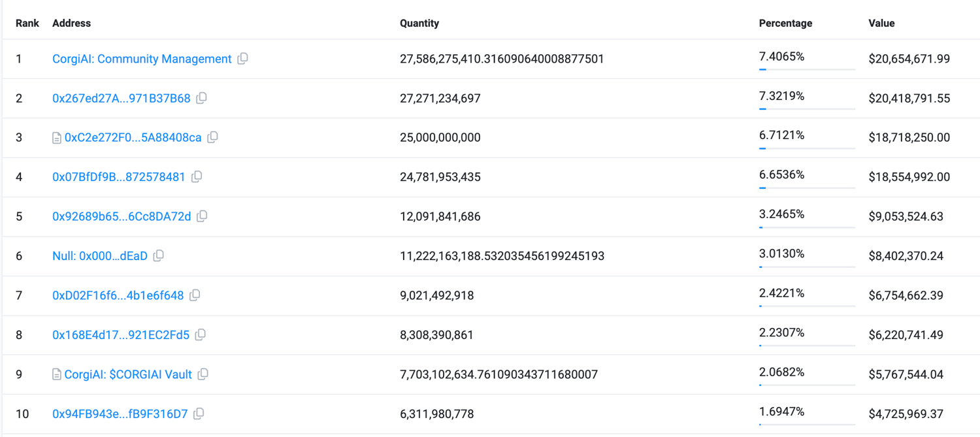Copy the CorgiAI Community Management address

243,59
